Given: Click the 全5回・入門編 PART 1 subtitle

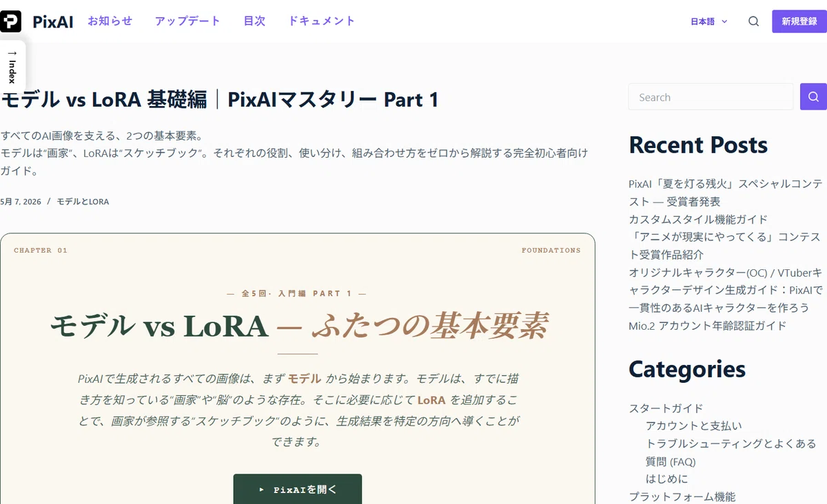Looking at the screenshot, I should [297, 293].
